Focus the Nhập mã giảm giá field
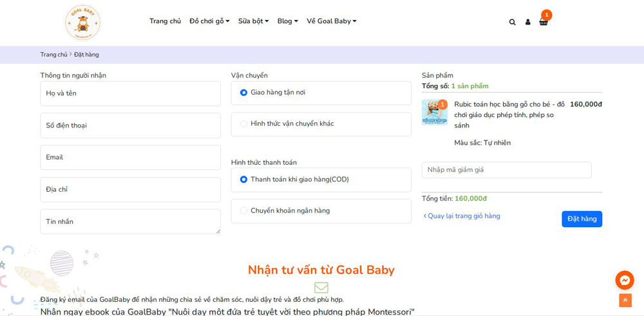Image resolution: width=644 pixels, height=316 pixels. (x=506, y=170)
